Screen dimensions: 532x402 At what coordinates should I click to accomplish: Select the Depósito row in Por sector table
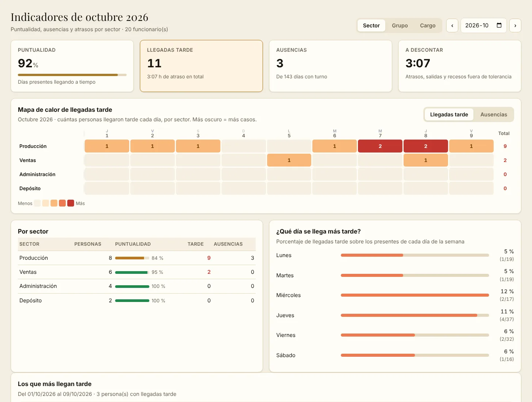pyautogui.click(x=137, y=300)
